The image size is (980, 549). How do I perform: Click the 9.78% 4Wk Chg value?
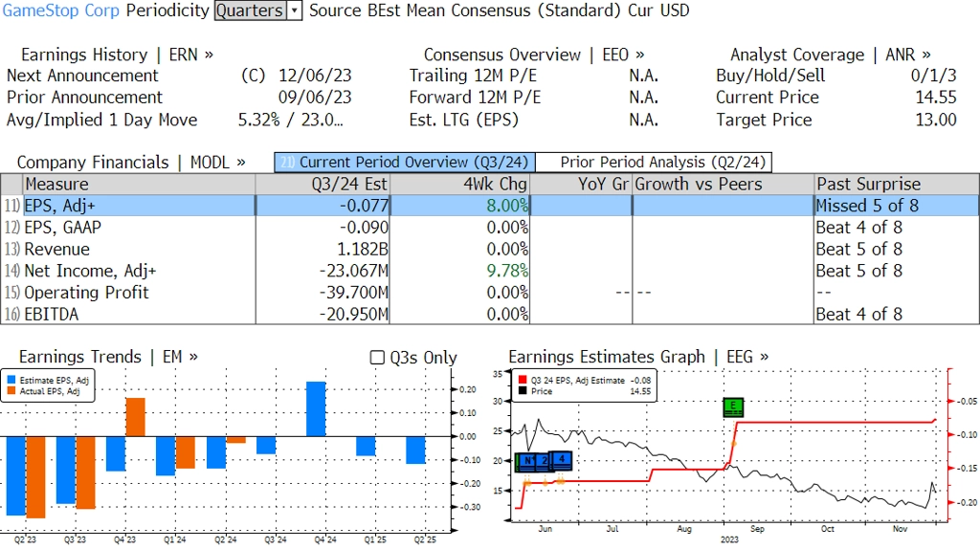tap(507, 271)
